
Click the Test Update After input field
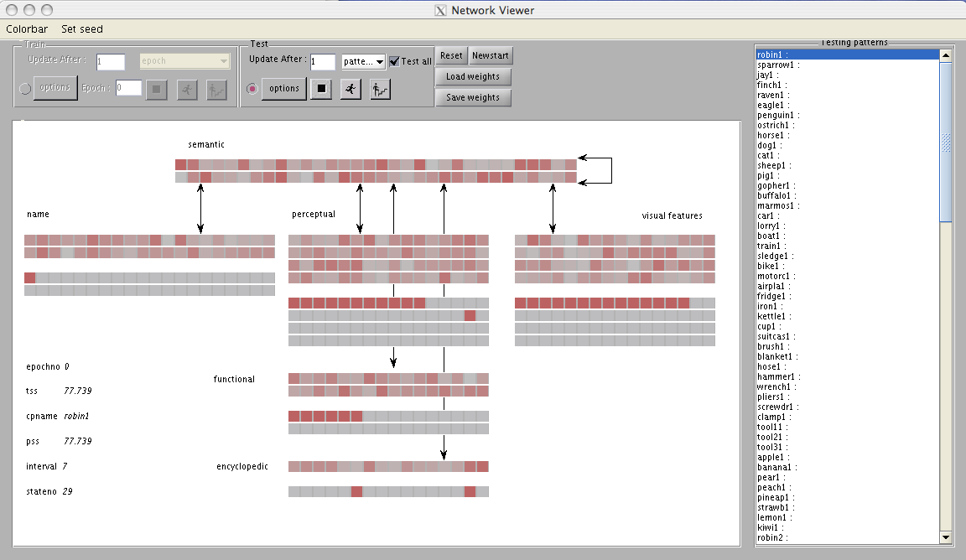pyautogui.click(x=323, y=62)
